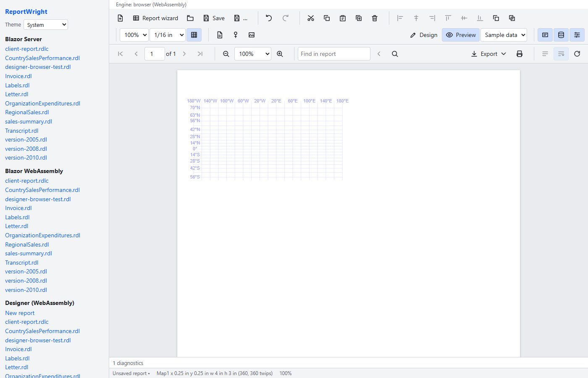
Task: Toggle the report items panel button
Action: tap(545, 35)
